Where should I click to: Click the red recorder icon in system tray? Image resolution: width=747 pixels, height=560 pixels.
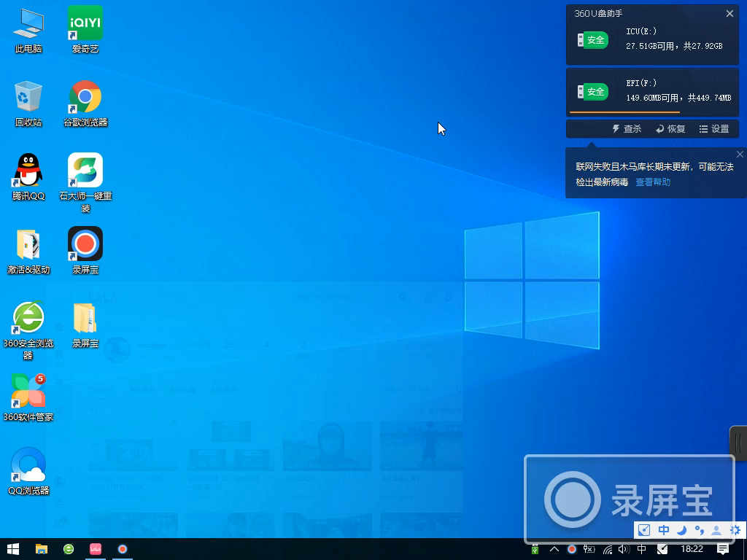click(x=572, y=549)
